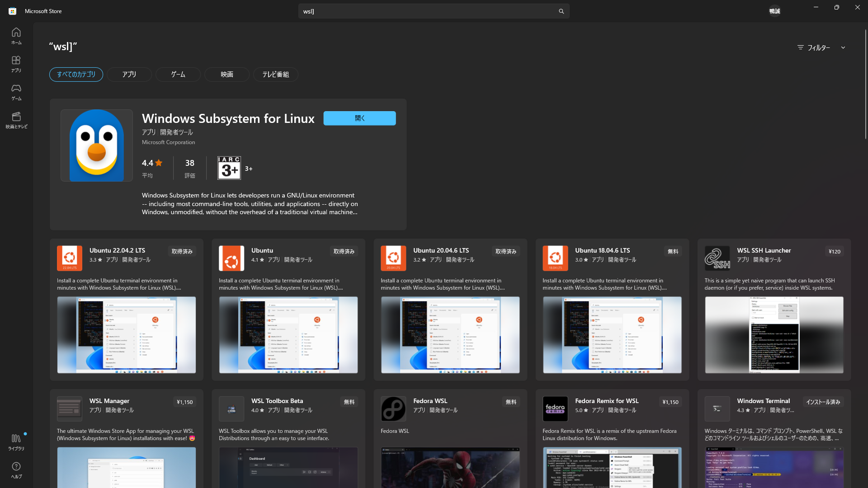The height and width of the screenshot is (488, 868).
Task: Filter results by Games category
Action: coord(178,75)
